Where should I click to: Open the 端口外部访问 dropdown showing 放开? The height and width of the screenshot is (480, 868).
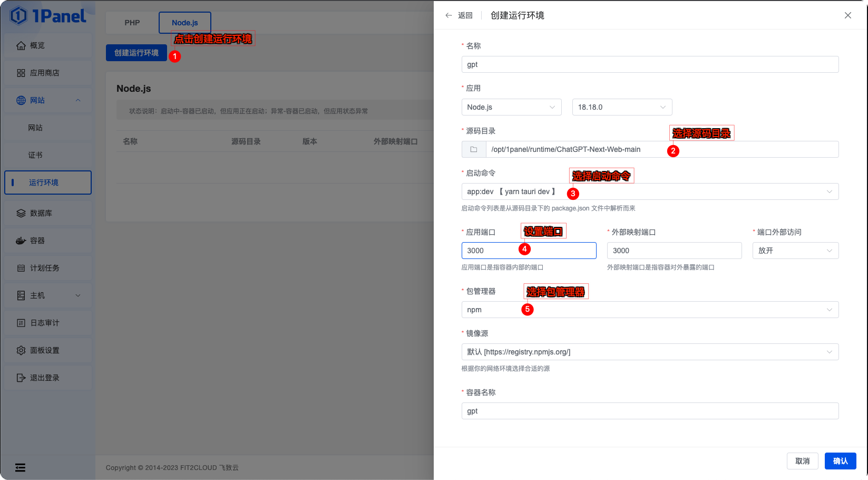click(795, 251)
